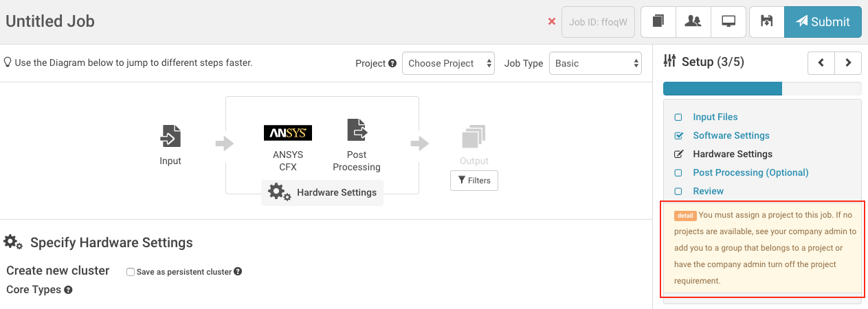Viewport: 868px width, 309px height.
Task: Open the Software Settings step
Action: tap(731, 135)
